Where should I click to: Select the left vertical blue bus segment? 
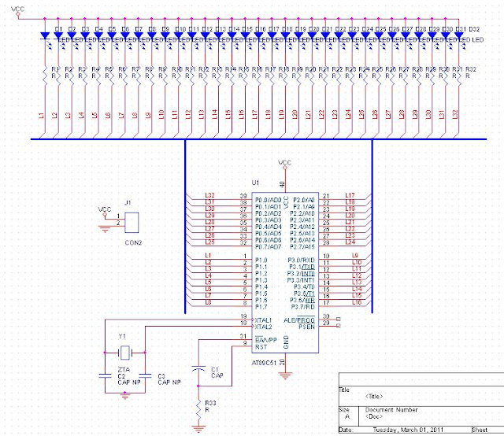pos(185,226)
